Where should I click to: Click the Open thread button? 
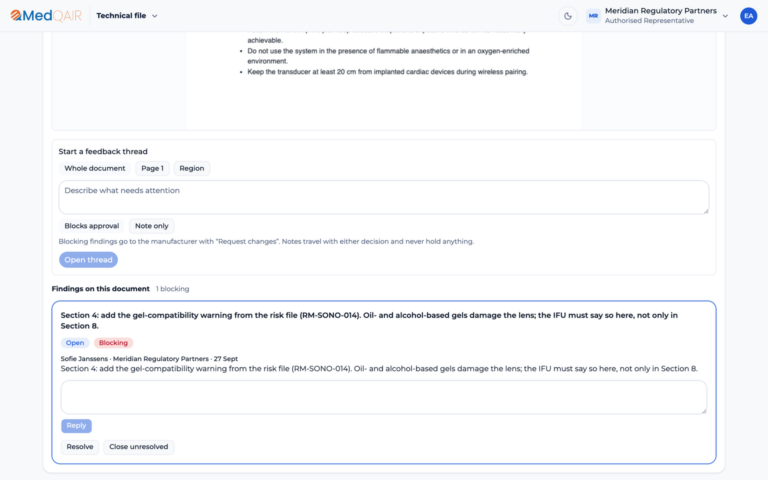88,260
